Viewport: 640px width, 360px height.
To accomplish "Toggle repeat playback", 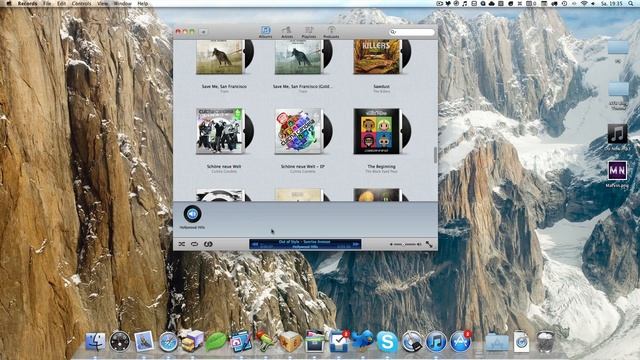I will coord(194,244).
